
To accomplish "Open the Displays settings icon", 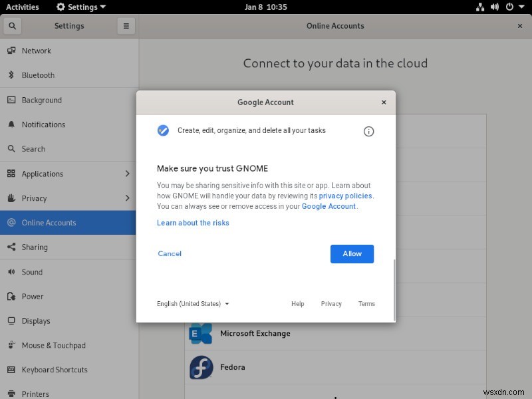I will tap(11, 321).
